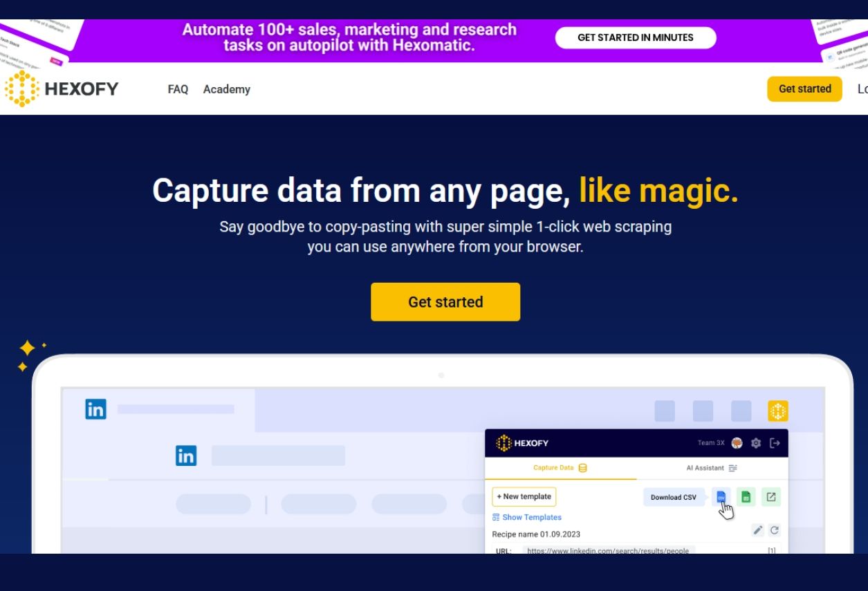This screenshot has height=591, width=868.
Task: Open the FAQ menu item
Action: [x=178, y=89]
